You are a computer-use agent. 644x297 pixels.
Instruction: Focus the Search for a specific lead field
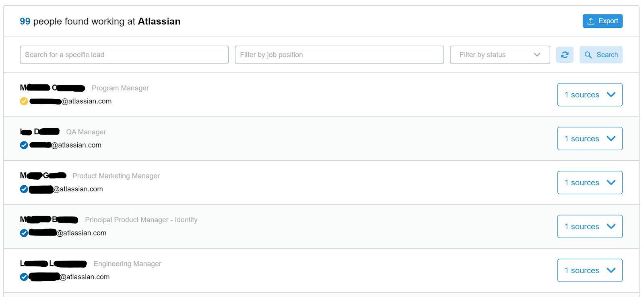pyautogui.click(x=124, y=55)
